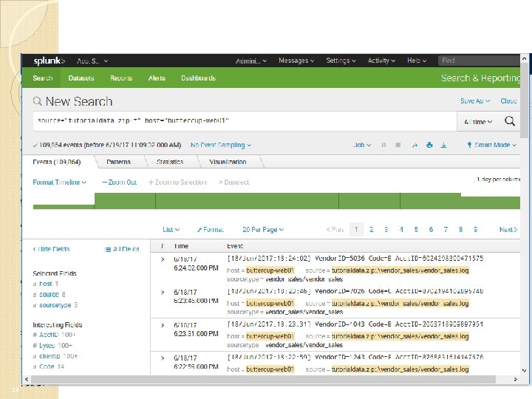The height and width of the screenshot is (399, 532).
Task: Open the App selector dropdown
Action: tap(92, 61)
